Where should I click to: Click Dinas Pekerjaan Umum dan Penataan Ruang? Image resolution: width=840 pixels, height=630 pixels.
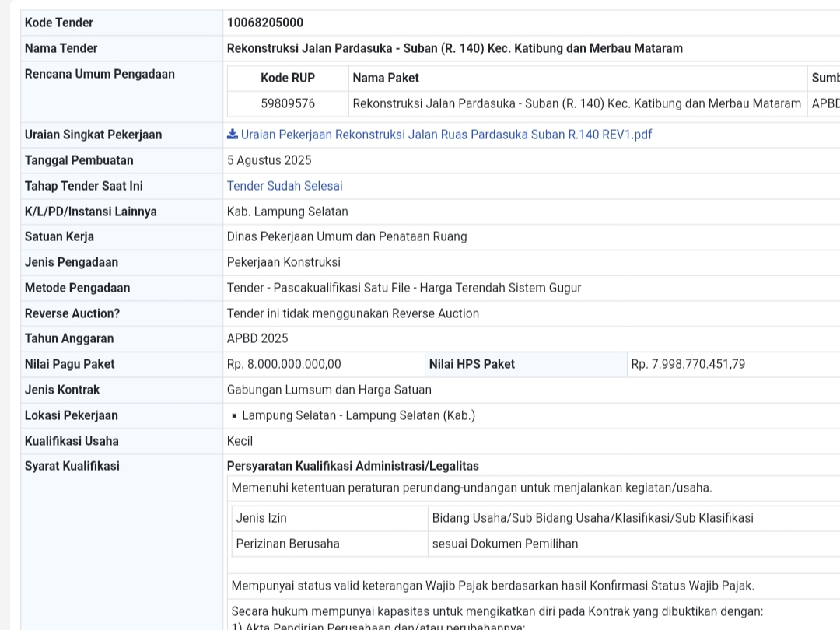click(347, 236)
